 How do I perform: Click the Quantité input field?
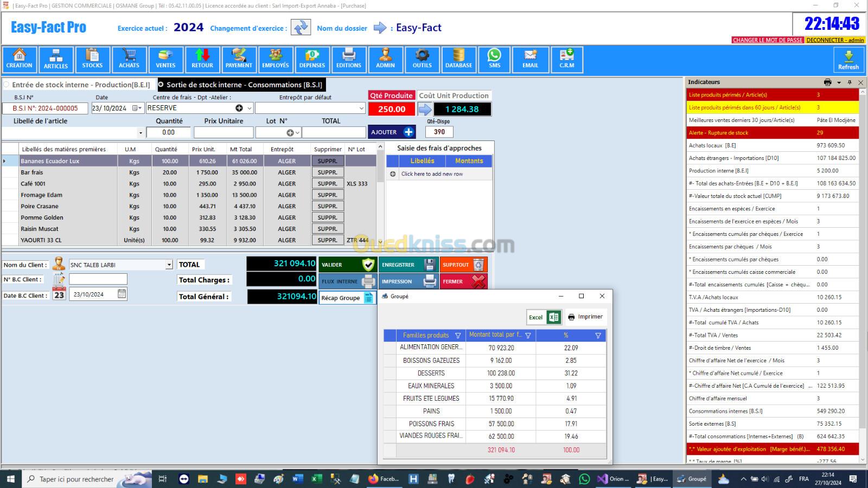click(169, 132)
